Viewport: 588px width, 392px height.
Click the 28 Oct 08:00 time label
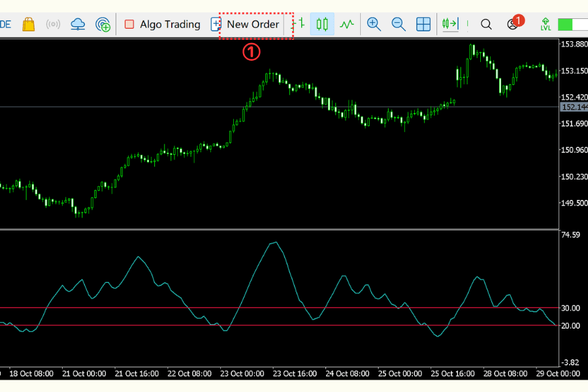point(505,374)
